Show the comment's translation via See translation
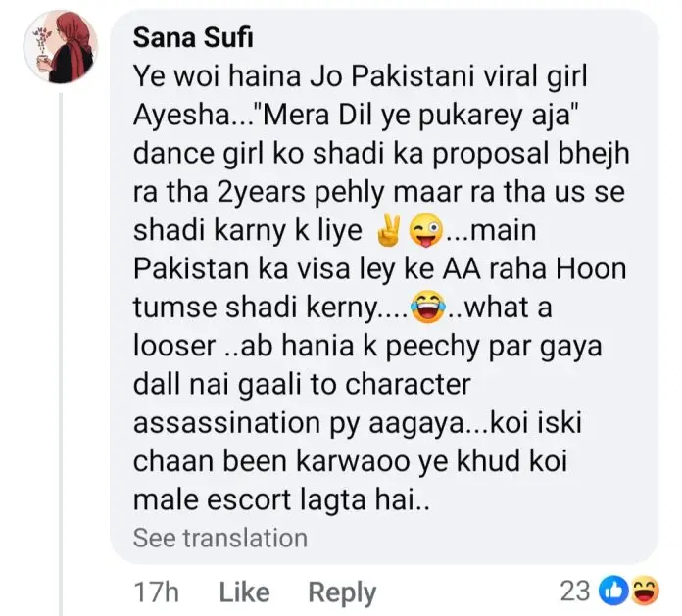 coord(219,538)
